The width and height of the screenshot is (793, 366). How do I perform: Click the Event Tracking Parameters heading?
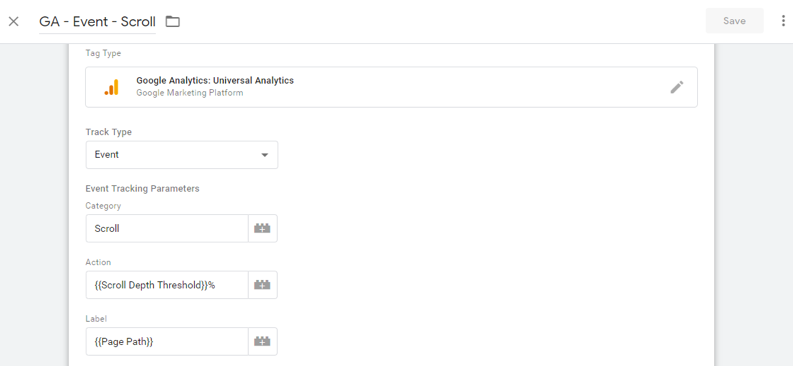[142, 189]
